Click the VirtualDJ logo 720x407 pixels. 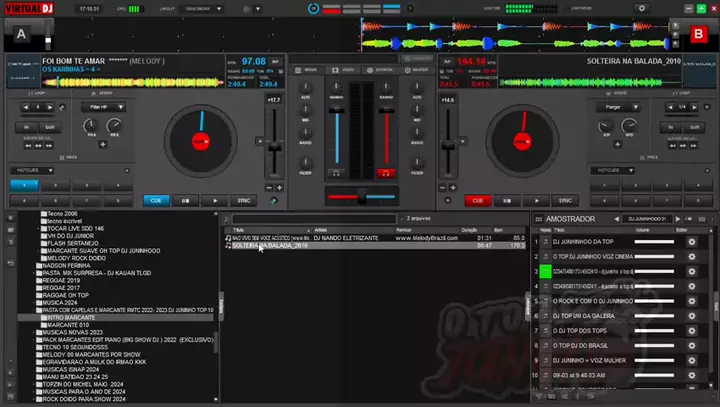(x=29, y=8)
